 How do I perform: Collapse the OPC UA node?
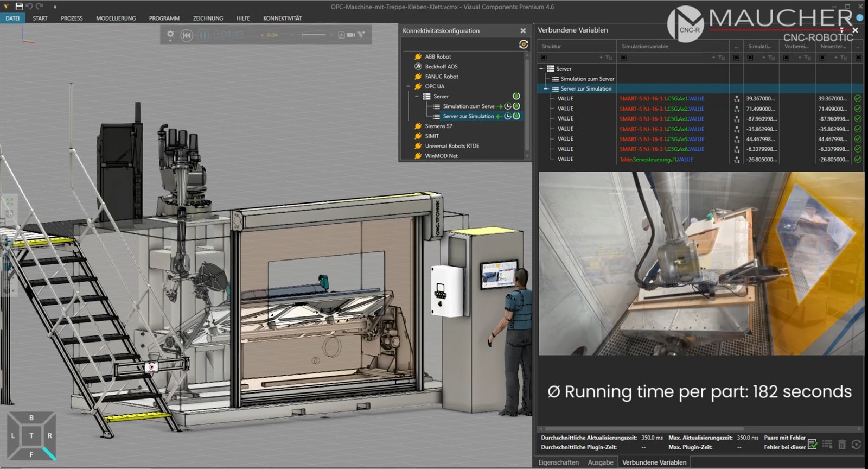409,86
